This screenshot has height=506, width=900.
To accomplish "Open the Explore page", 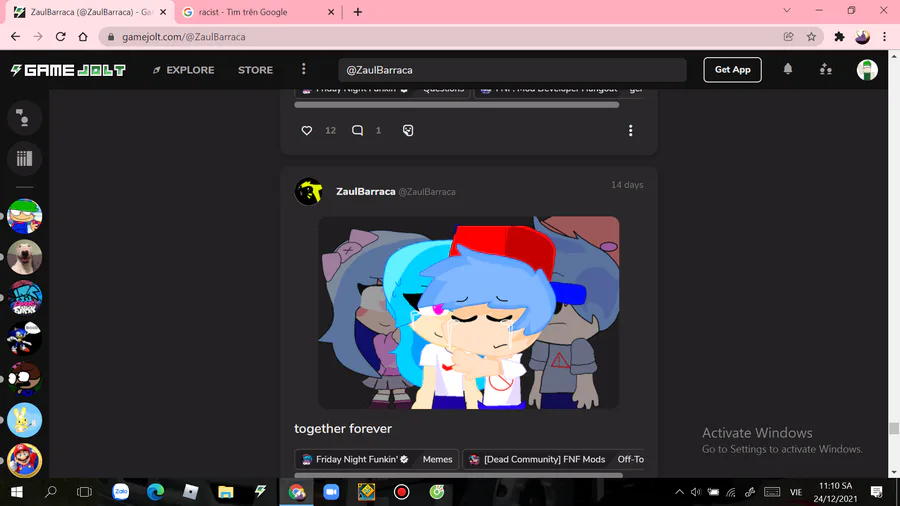I will coord(184,70).
